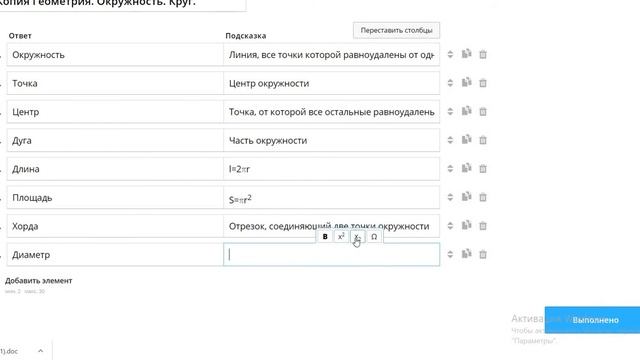The height and width of the screenshot is (360, 640).
Task: Edit the hint starting with Точка, от которой
Action: click(331, 112)
